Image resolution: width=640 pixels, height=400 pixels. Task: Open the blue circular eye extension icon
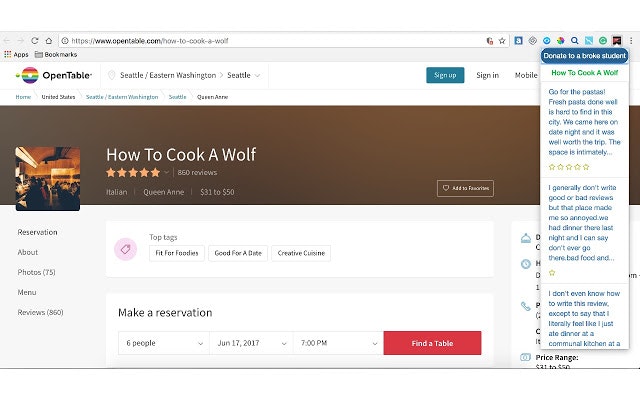tap(547, 40)
